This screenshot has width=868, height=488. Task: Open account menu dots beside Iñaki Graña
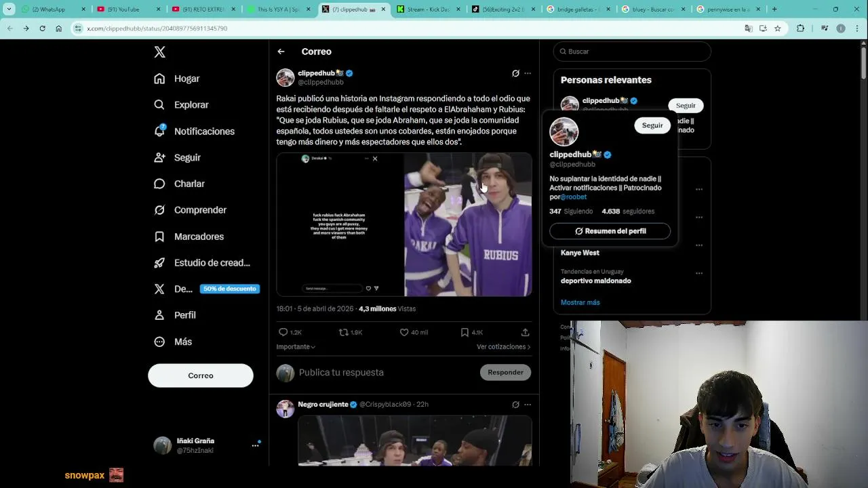[x=256, y=445]
